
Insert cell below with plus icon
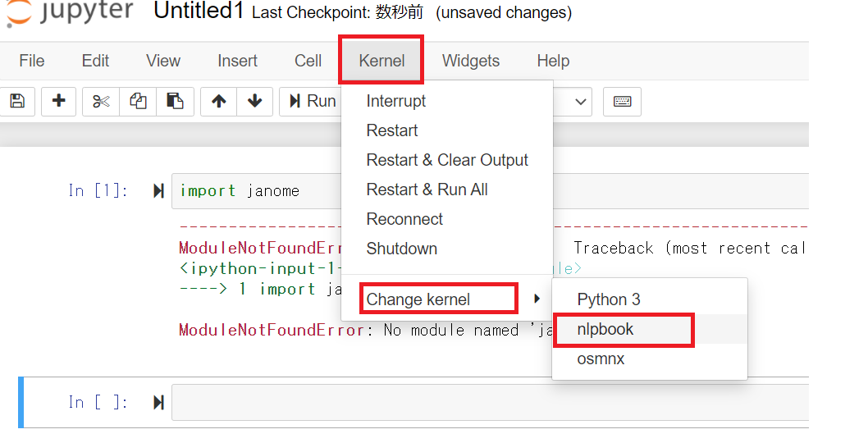(59, 102)
